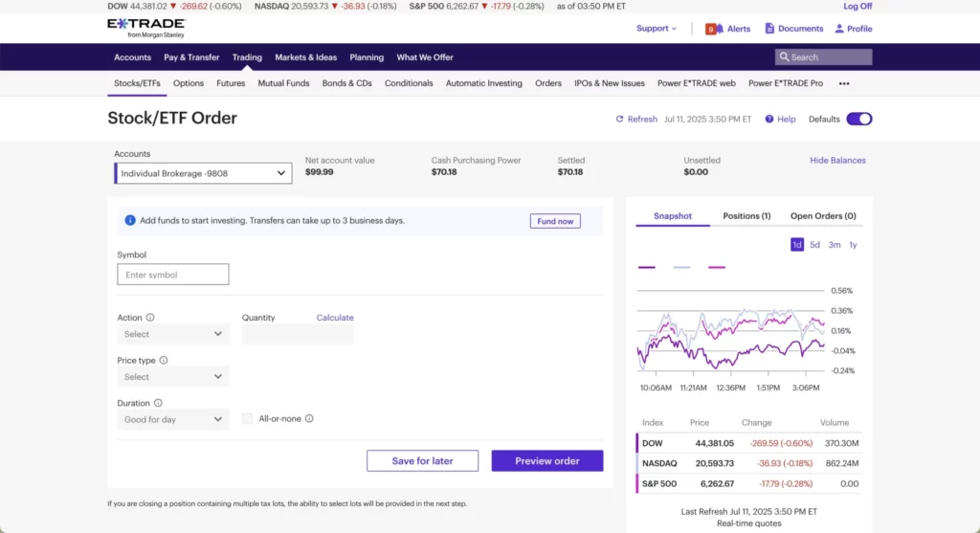The height and width of the screenshot is (533, 980).
Task: Click the Fund now button
Action: click(x=555, y=221)
